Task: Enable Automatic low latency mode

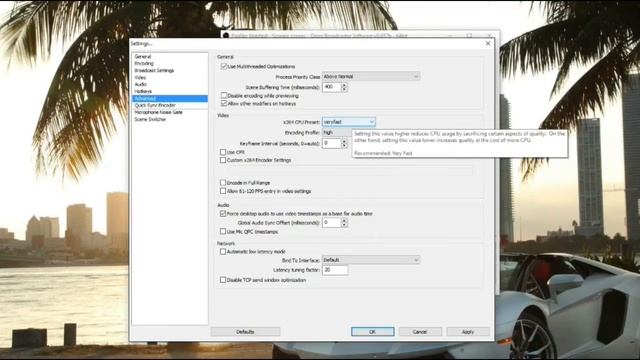Action: 223,251
